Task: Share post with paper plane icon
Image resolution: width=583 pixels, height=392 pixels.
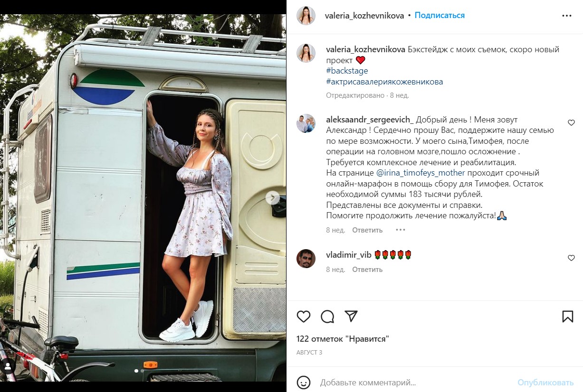Action: (x=351, y=316)
